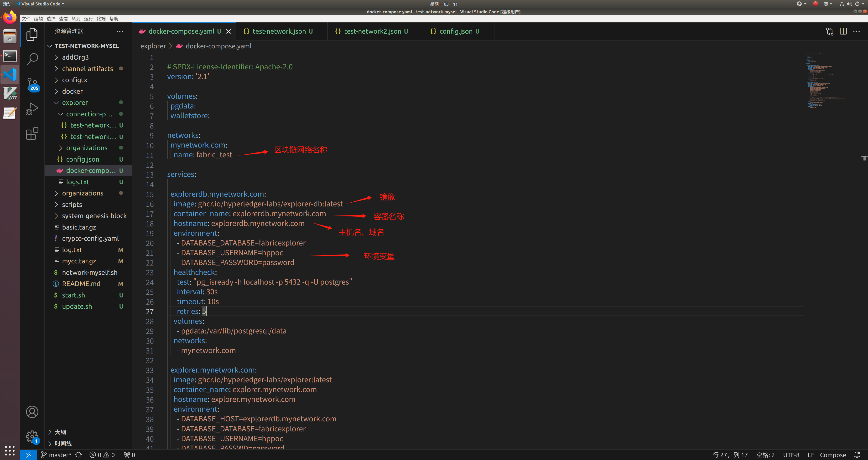868x460 pixels.
Task: Open the text editor dock icon
Action: tap(10, 113)
